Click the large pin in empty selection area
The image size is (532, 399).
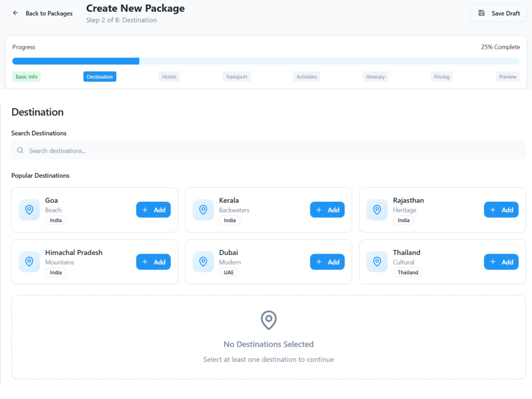pyautogui.click(x=268, y=320)
